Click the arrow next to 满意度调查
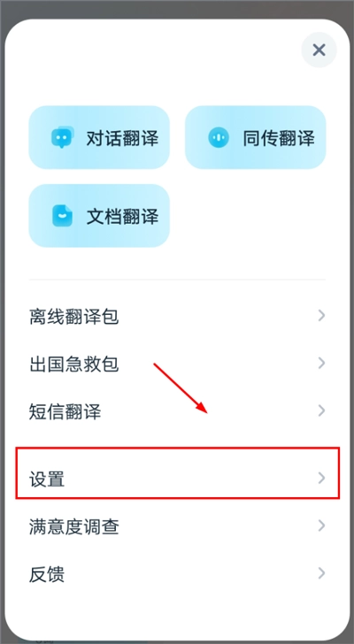 [321, 525]
